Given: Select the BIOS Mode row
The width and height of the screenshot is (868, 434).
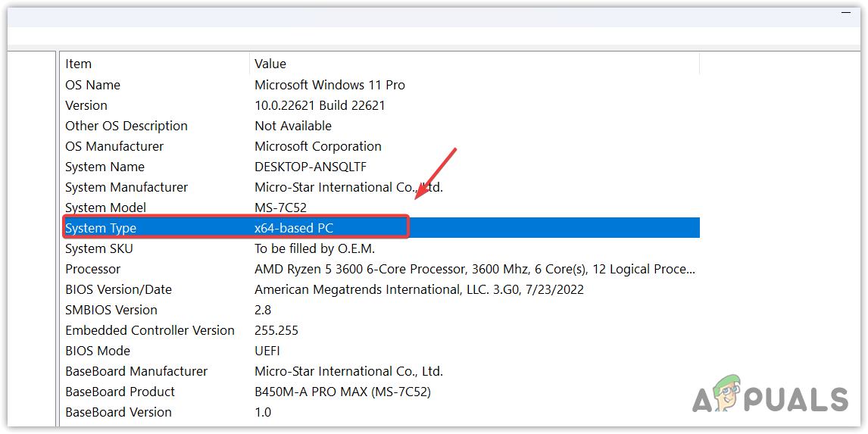Looking at the screenshot, I should click(98, 351).
